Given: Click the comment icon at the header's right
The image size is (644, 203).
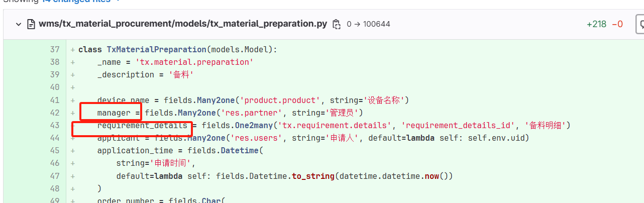Looking at the screenshot, I should (x=640, y=24).
